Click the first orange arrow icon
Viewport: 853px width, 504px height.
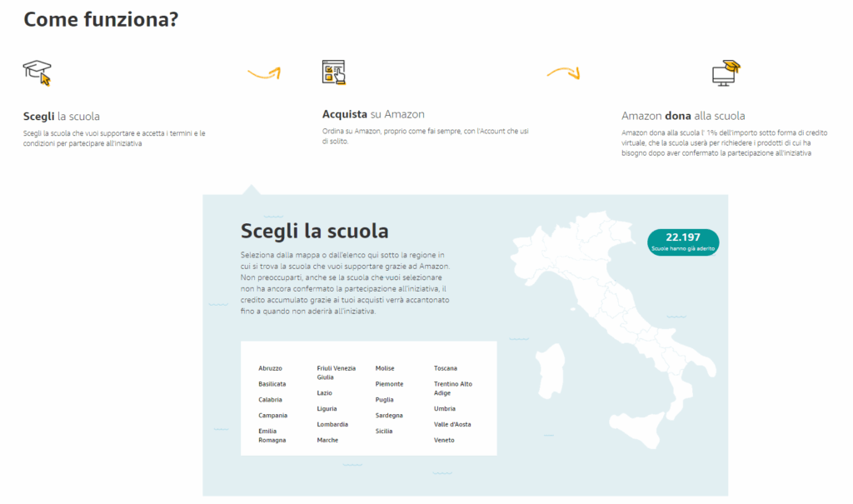pyautogui.click(x=264, y=74)
